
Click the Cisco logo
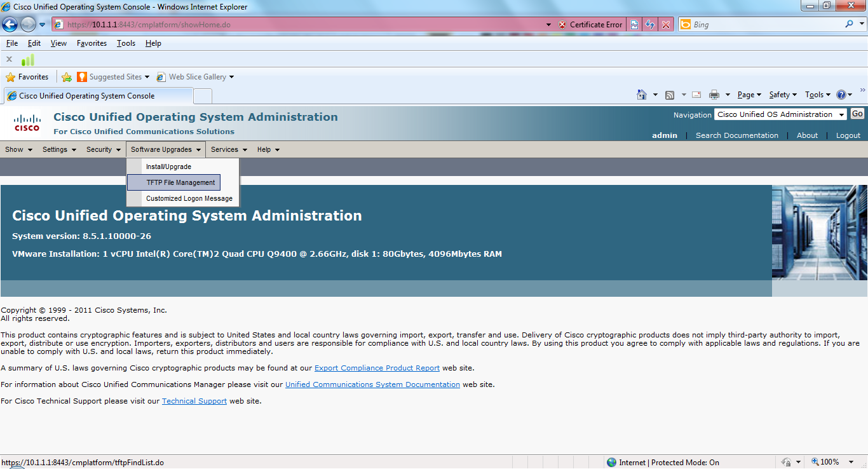(x=27, y=123)
